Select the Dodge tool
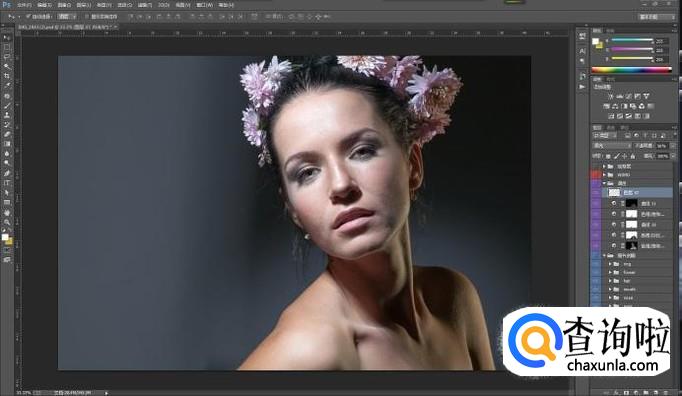Viewport: 682px width, 396px height. click(7, 163)
